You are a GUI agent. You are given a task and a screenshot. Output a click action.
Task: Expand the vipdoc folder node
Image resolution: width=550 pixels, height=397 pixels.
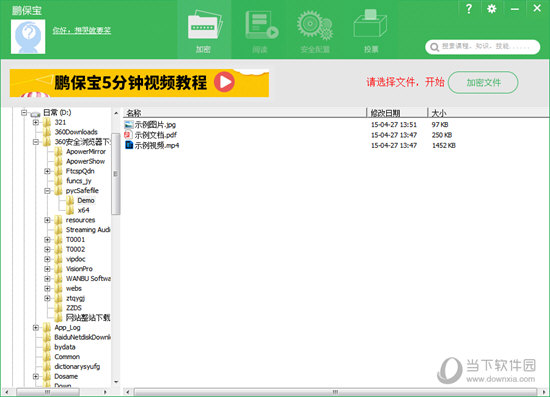tap(47, 259)
